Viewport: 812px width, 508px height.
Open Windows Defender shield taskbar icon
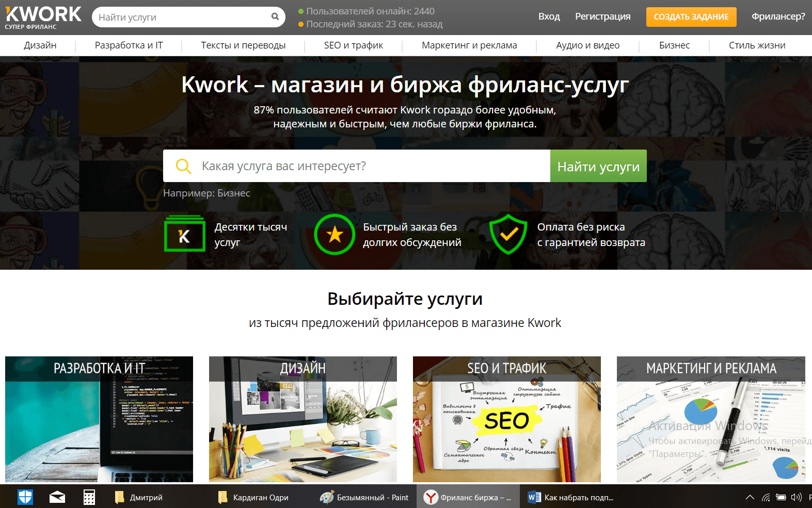[x=25, y=497]
